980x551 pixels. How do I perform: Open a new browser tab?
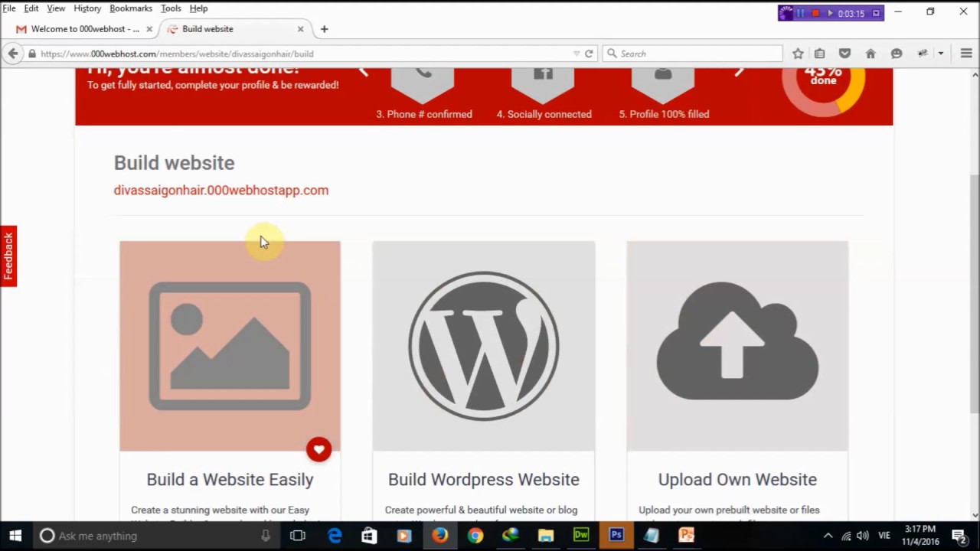pos(324,29)
